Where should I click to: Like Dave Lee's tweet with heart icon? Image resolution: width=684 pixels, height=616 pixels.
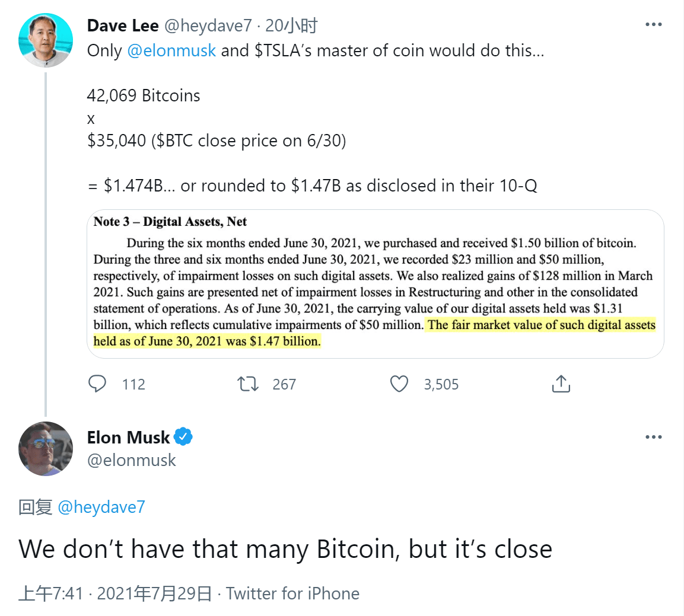(399, 384)
